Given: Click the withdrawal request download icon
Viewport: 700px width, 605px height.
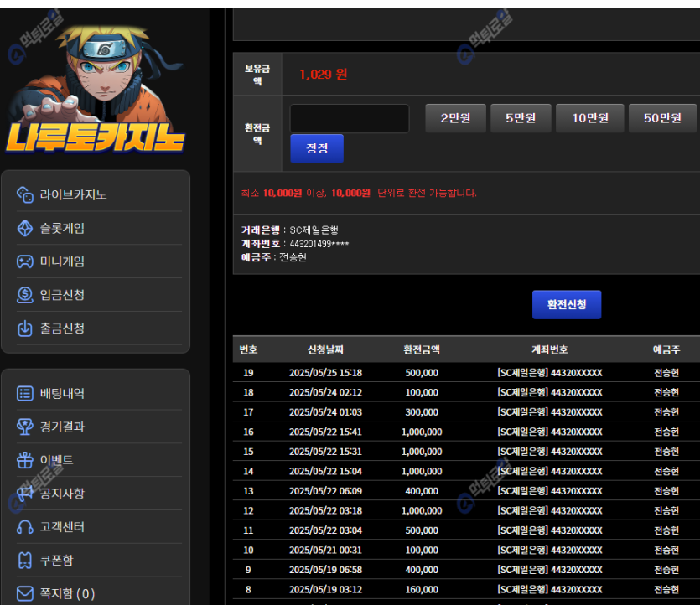Looking at the screenshot, I should (x=25, y=328).
